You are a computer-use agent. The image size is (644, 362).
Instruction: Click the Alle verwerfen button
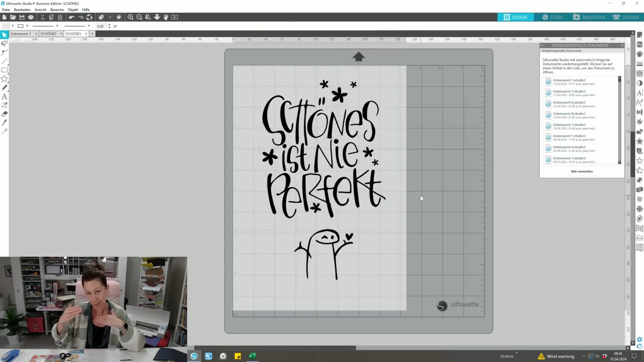[x=582, y=171]
